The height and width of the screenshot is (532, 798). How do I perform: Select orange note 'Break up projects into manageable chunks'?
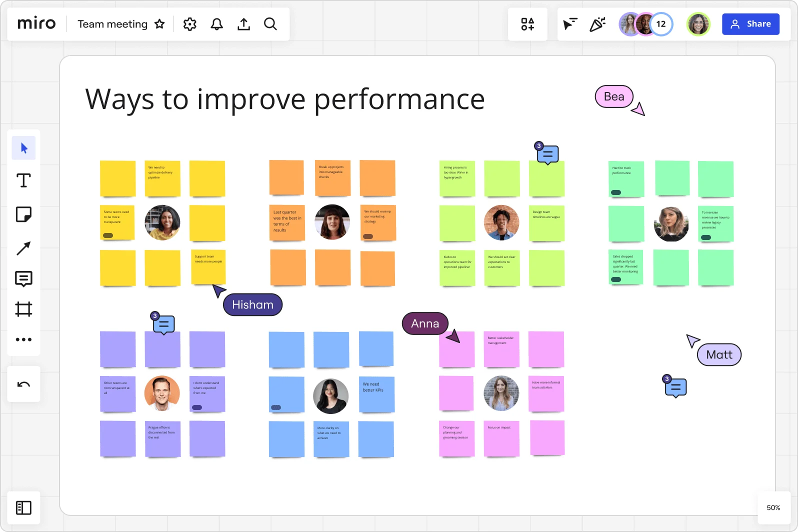(332, 178)
